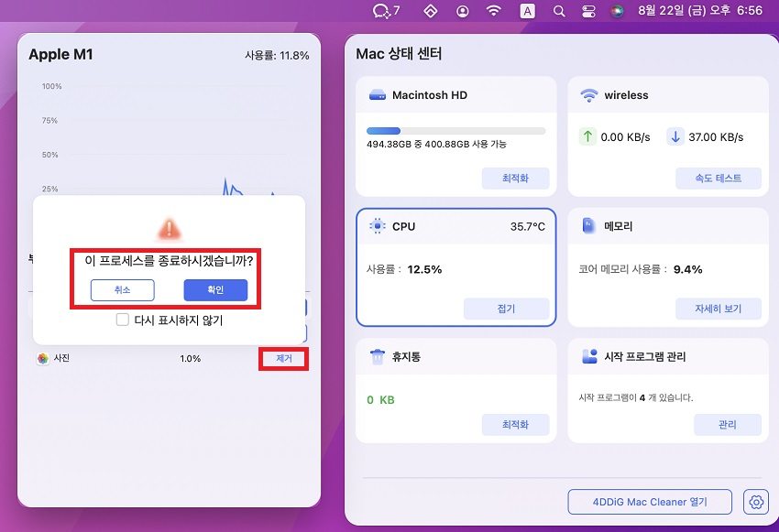Click the wireless Wi-Fi card icon
This screenshot has width=779, height=532.
(589, 95)
